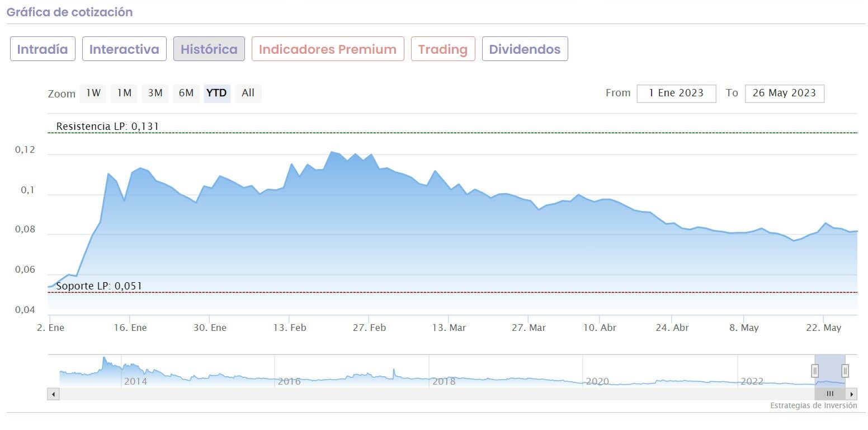Choose the 3M zoom option
The image size is (868, 430).
[155, 93]
